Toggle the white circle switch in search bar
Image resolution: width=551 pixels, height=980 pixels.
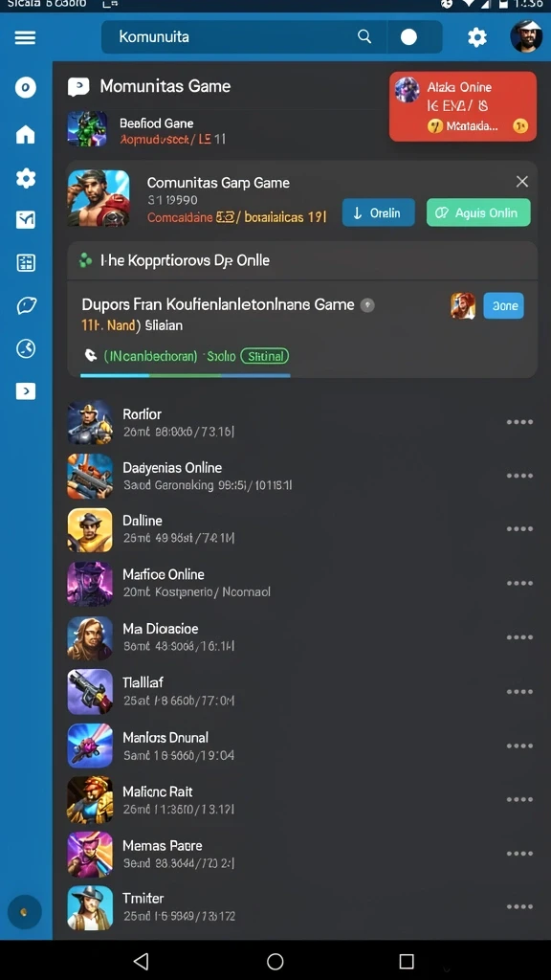point(408,37)
